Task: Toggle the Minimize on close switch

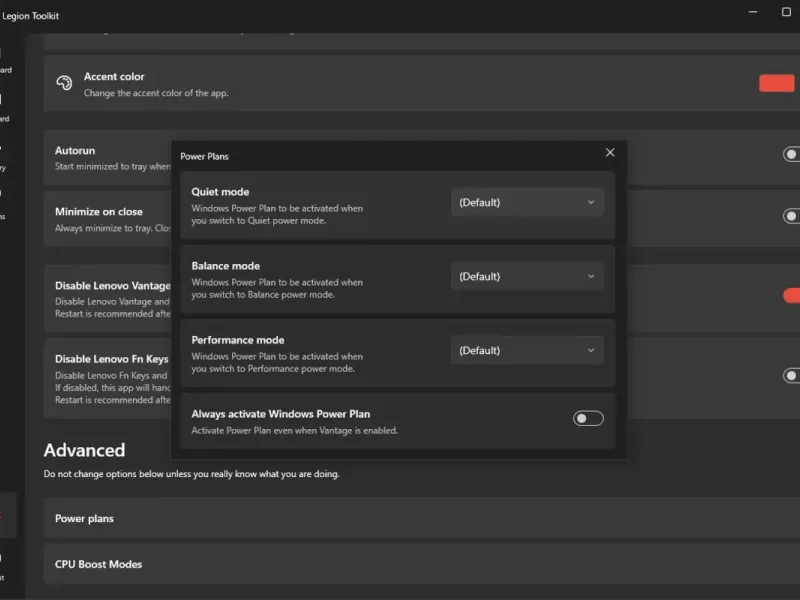Action: [791, 216]
